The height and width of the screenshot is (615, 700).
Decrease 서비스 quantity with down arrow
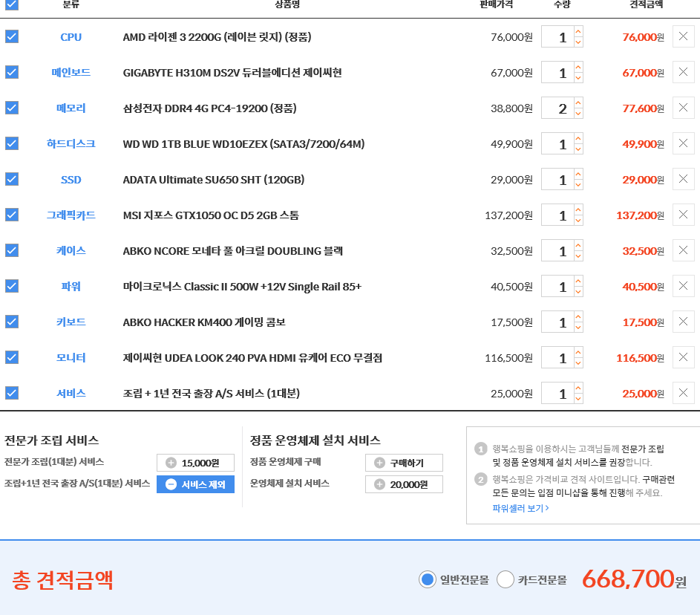coord(578,399)
